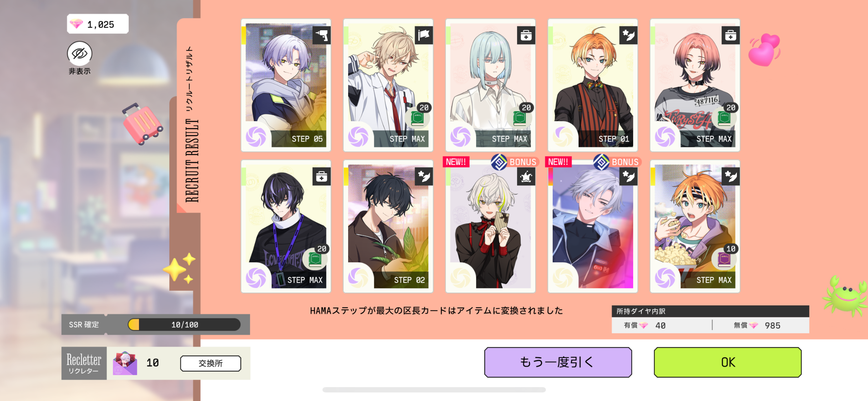Tap the NEW!! label on silver-haired card
This screenshot has height=401, width=868.
[558, 162]
